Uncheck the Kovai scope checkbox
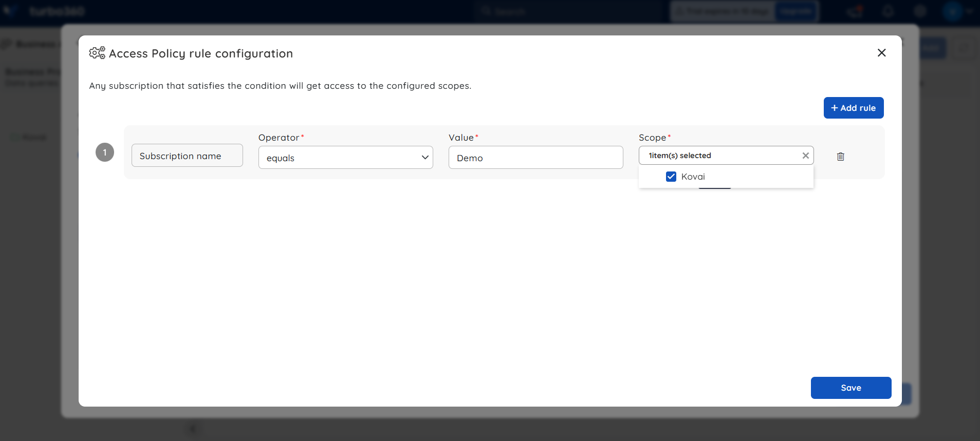Viewport: 980px width, 441px height. [x=671, y=177]
